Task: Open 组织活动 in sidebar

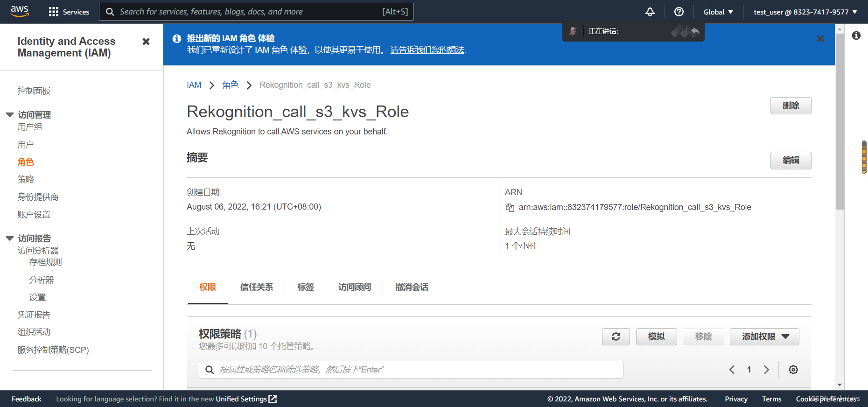Action: click(34, 332)
